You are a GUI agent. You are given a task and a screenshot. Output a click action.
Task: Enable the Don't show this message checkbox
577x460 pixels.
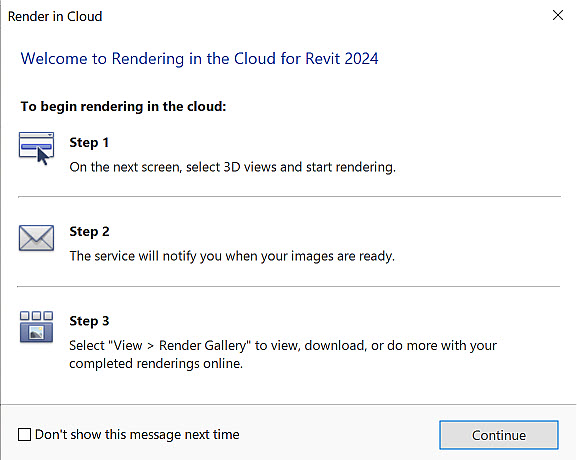click(x=24, y=435)
